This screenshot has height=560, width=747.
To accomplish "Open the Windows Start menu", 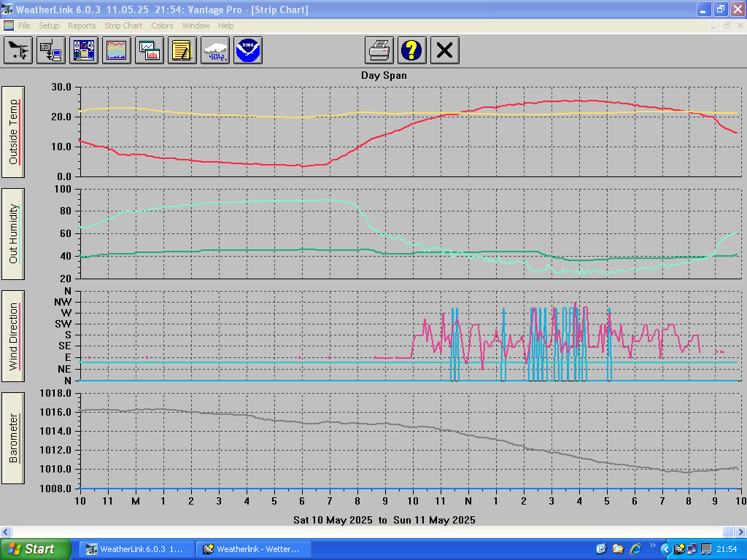I will pos(35,550).
